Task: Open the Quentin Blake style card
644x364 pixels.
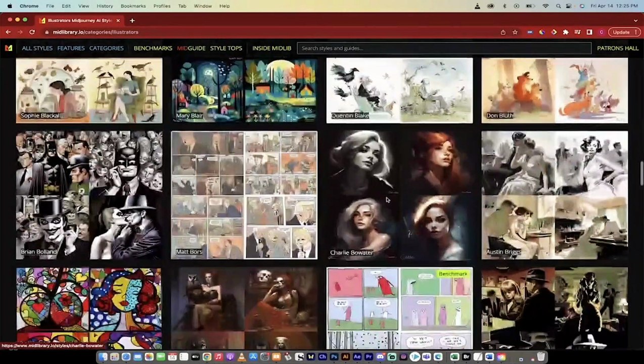Action: [399, 90]
